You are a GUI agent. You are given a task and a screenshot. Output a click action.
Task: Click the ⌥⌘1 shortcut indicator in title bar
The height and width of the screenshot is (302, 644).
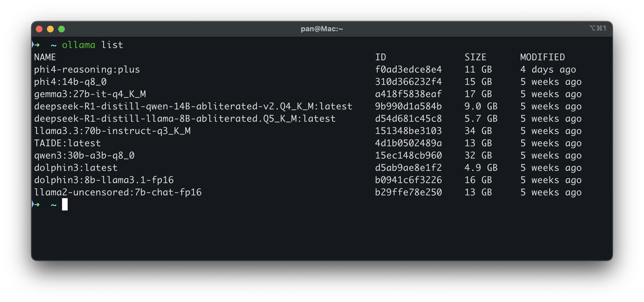coord(598,28)
